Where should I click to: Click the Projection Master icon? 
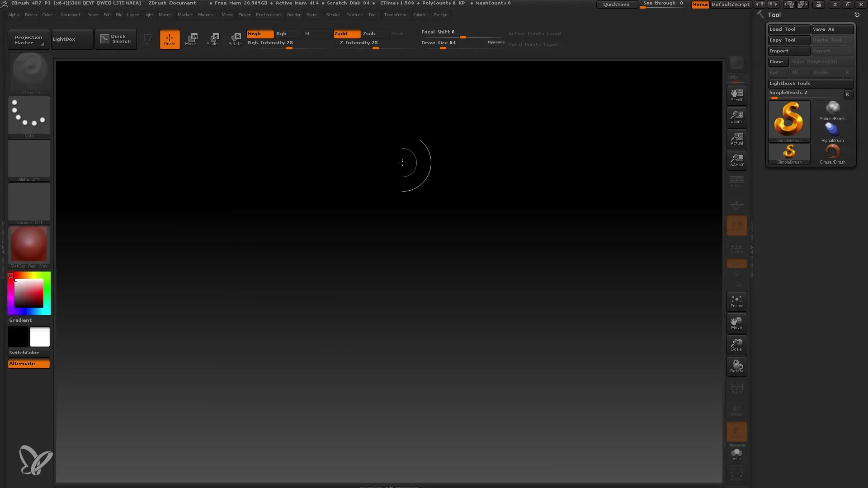coord(28,39)
